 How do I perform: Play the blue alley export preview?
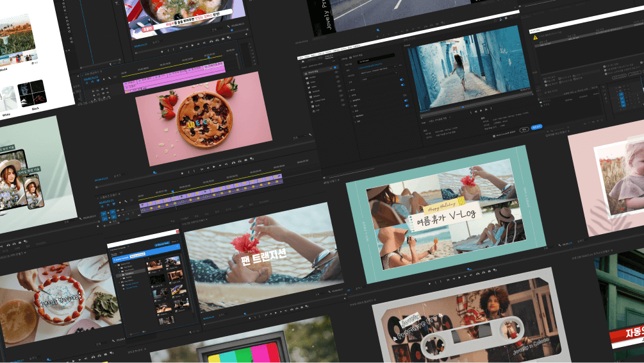pos(481,110)
